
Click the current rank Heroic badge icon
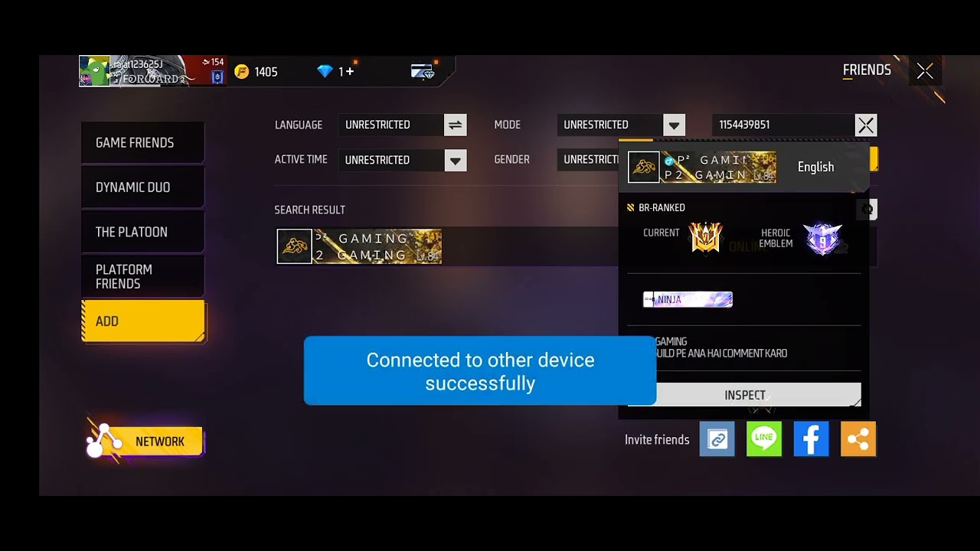[705, 238]
